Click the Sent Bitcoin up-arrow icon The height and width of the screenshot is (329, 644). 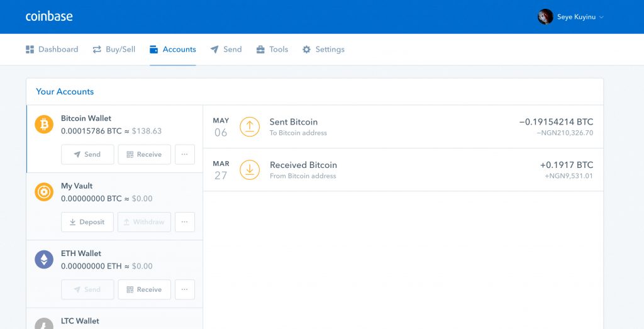pyautogui.click(x=250, y=126)
